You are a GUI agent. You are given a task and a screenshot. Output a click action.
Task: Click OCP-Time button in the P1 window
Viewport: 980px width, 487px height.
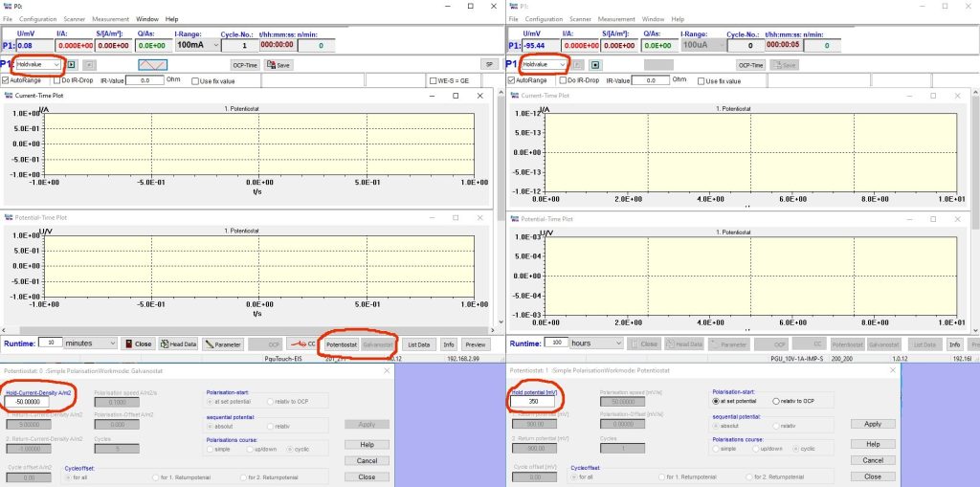click(750, 65)
